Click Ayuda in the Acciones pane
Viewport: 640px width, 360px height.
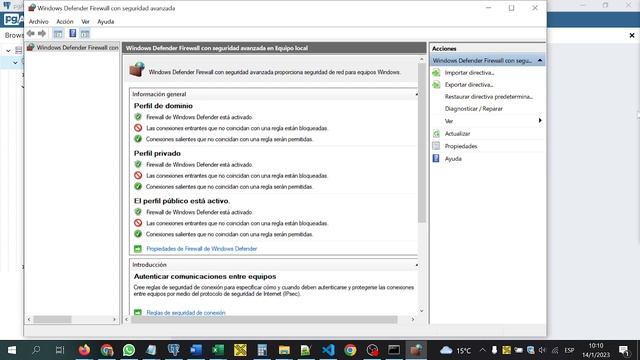coord(453,159)
